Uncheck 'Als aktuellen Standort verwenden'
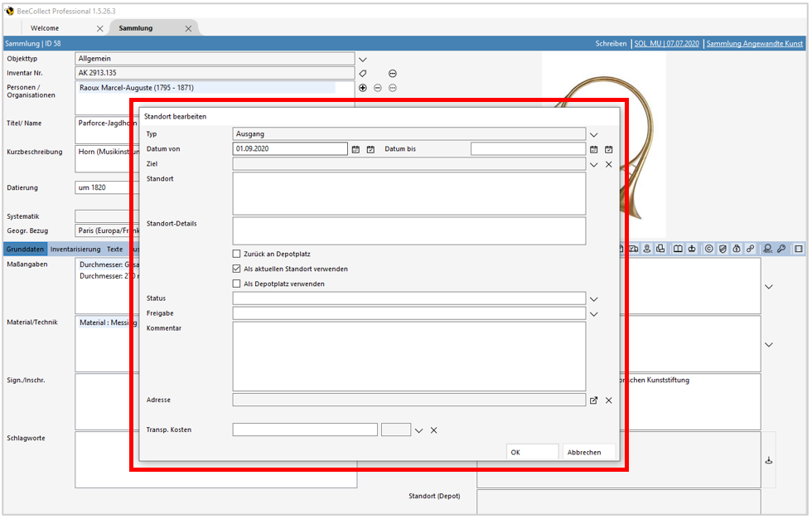 (237, 269)
